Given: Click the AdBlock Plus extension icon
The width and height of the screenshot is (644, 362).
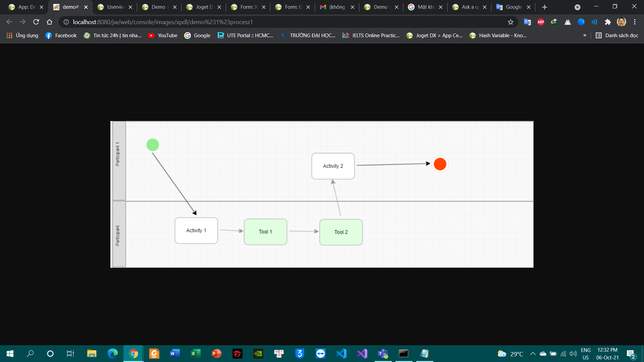Looking at the screenshot, I should coord(541,22).
